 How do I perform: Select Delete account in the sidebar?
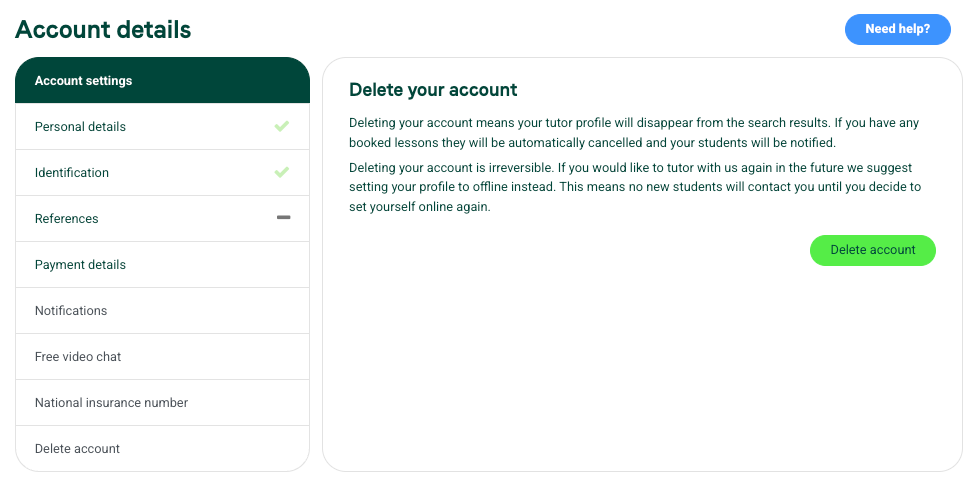[162, 449]
